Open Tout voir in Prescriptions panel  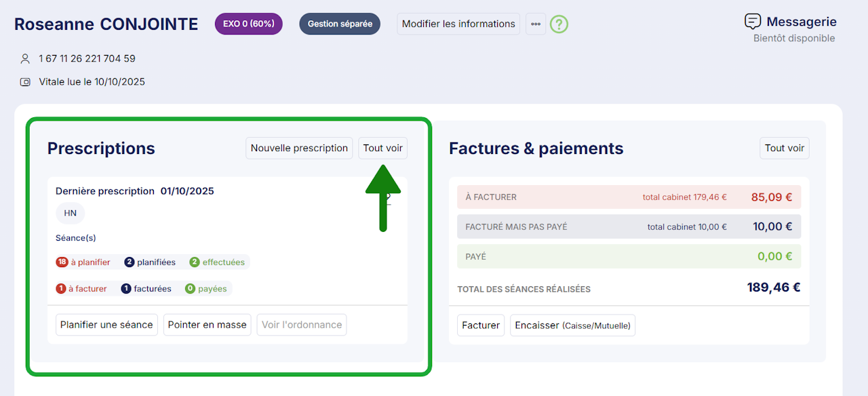point(382,148)
